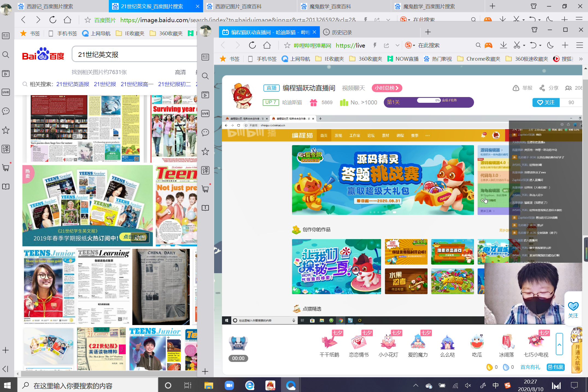Click the 分享 share icon in live room
This screenshot has height=392, width=588.
click(x=542, y=88)
